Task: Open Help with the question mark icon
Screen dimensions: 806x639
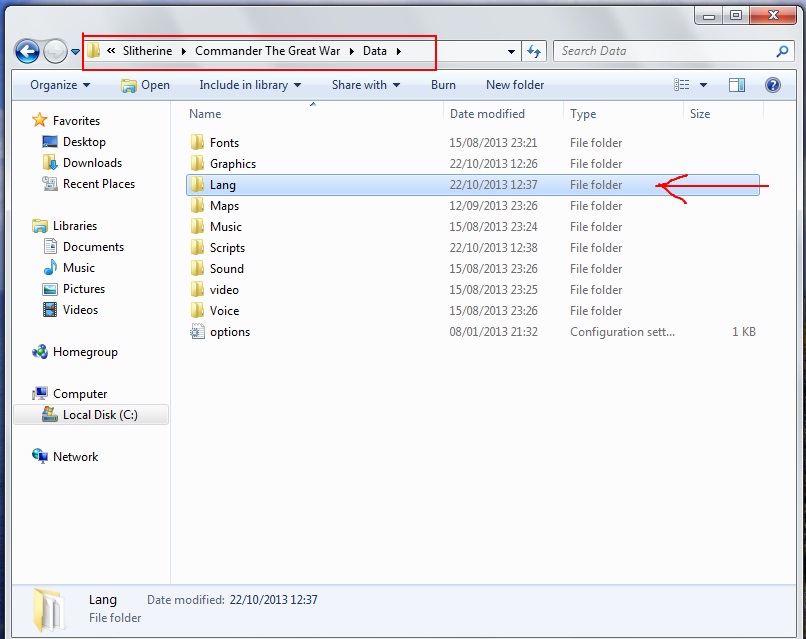Action: [773, 85]
